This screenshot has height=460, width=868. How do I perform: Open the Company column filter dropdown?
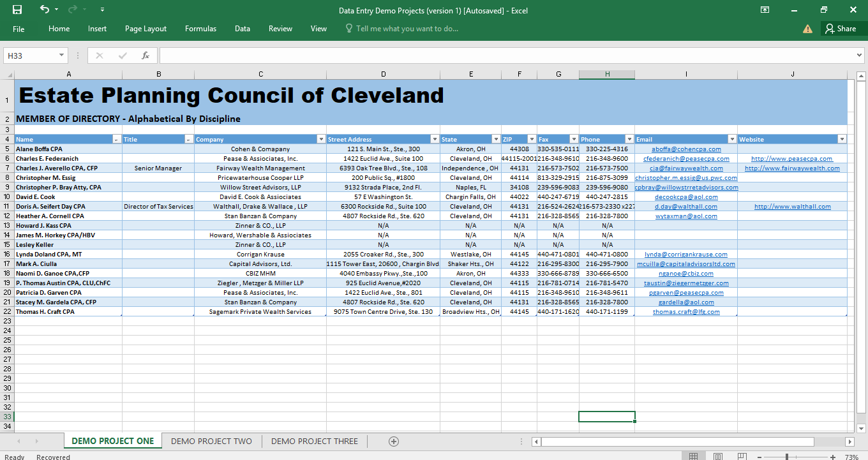coord(321,139)
